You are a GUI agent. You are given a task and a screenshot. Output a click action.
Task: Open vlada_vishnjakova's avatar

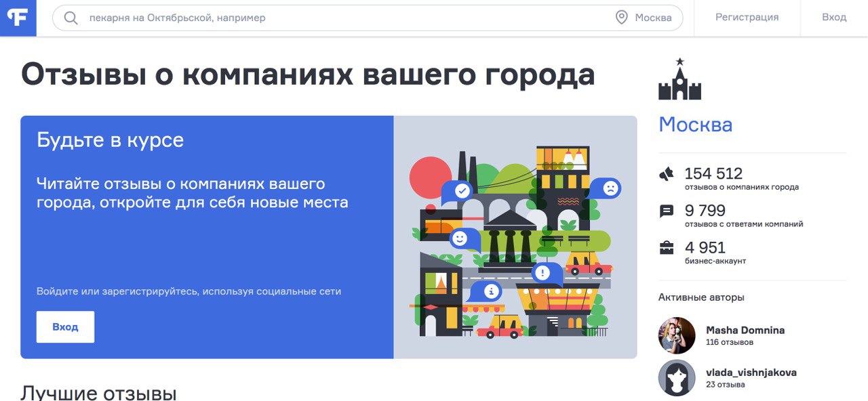pos(677,378)
